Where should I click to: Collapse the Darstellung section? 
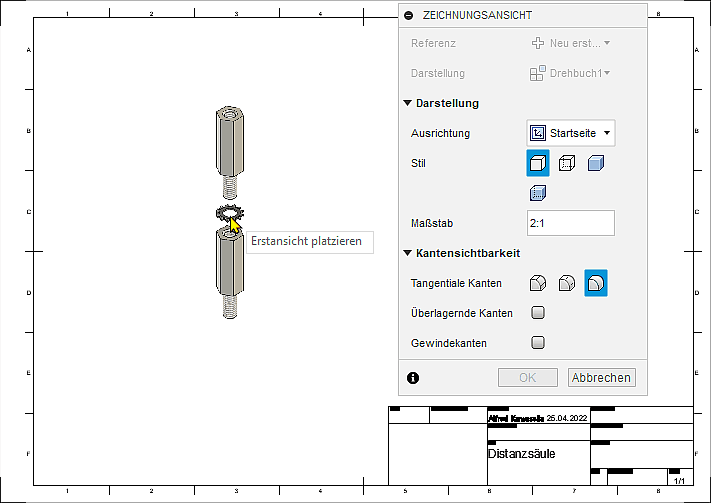(408, 103)
